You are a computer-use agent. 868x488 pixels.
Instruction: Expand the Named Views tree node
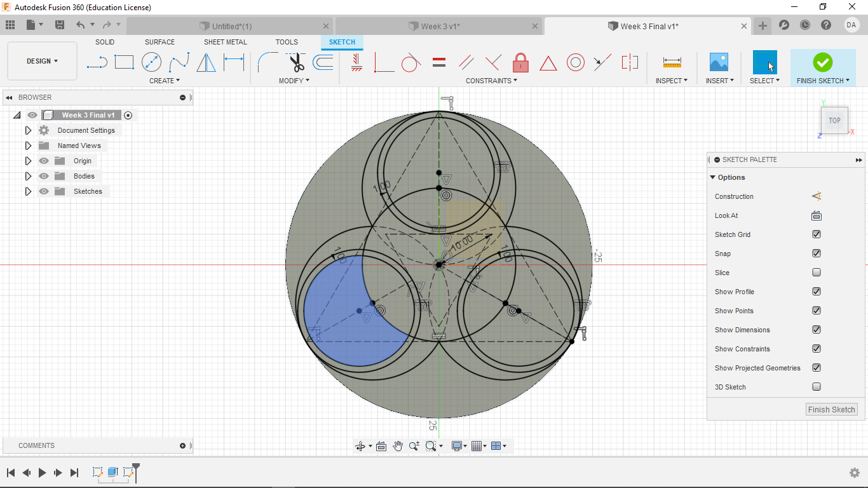pyautogui.click(x=28, y=146)
